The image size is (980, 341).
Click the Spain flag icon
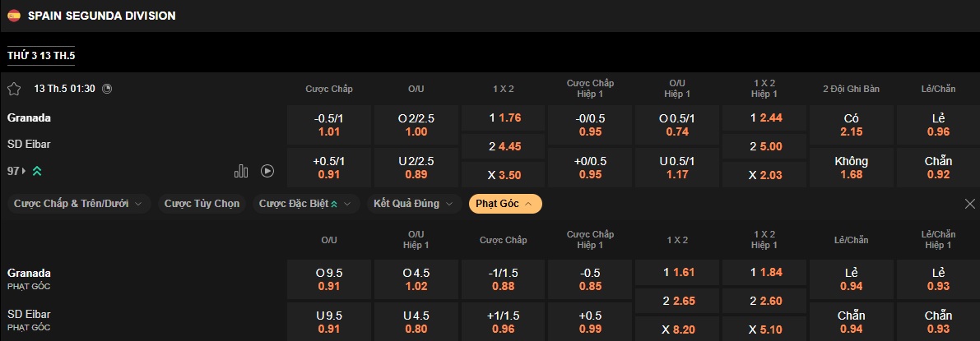(14, 16)
